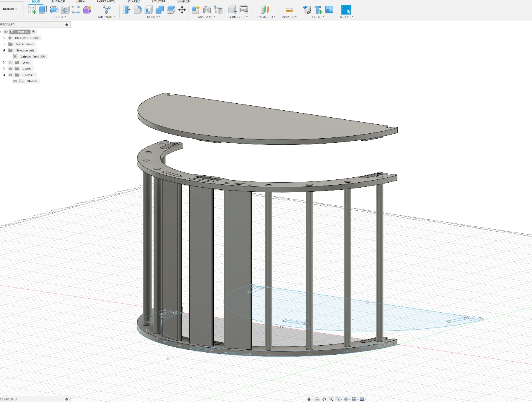Collapse the Sketches folder
Image resolution: width=532 pixels, height=402 pixels.
pos(4,75)
